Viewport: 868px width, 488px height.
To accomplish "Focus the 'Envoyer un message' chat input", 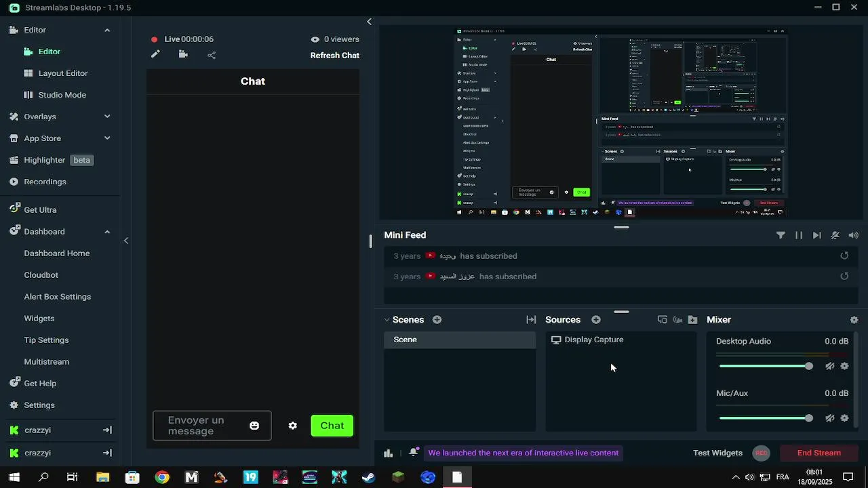I will coord(212,426).
